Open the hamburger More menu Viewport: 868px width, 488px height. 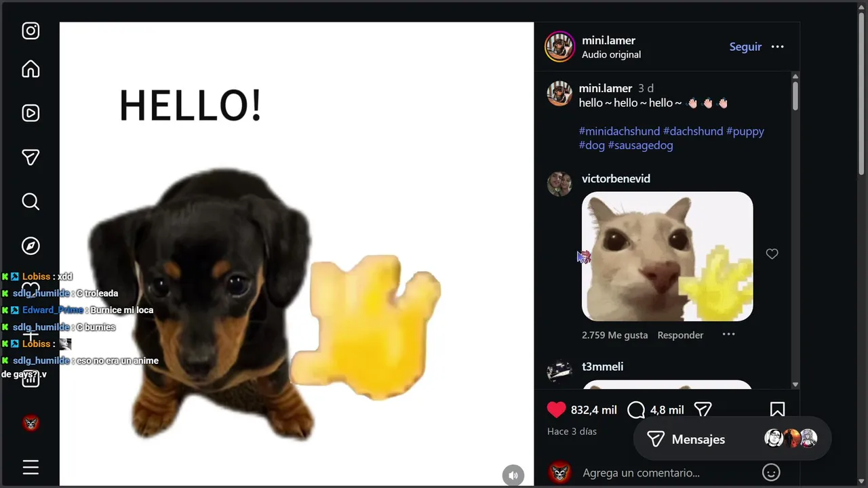(x=31, y=467)
